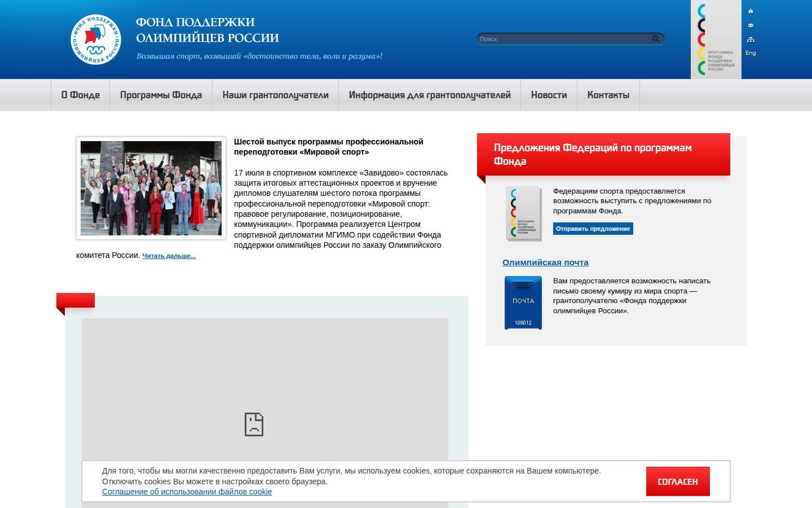Click the programs brochure icon beside Отправить предложение

[x=524, y=214]
